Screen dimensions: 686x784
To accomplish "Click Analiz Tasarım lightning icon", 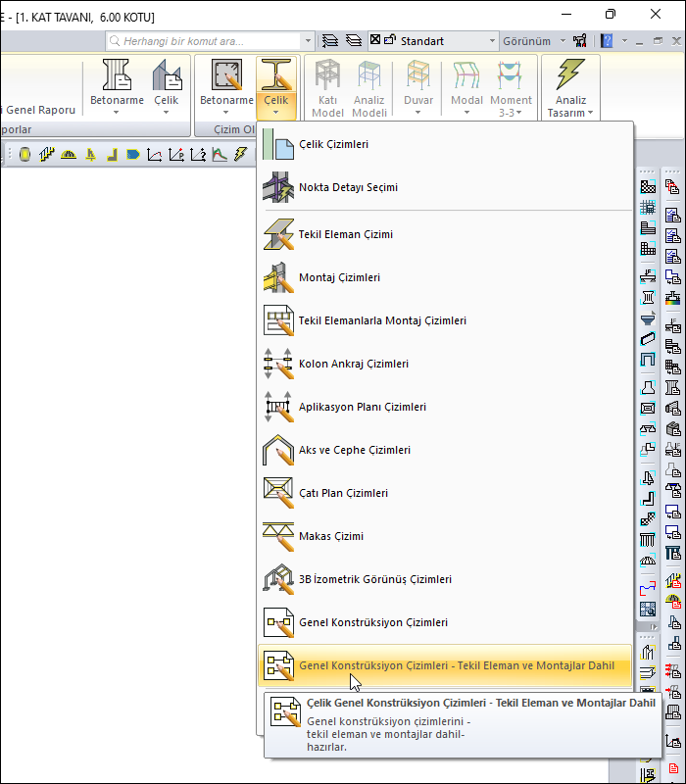I will 570,74.
